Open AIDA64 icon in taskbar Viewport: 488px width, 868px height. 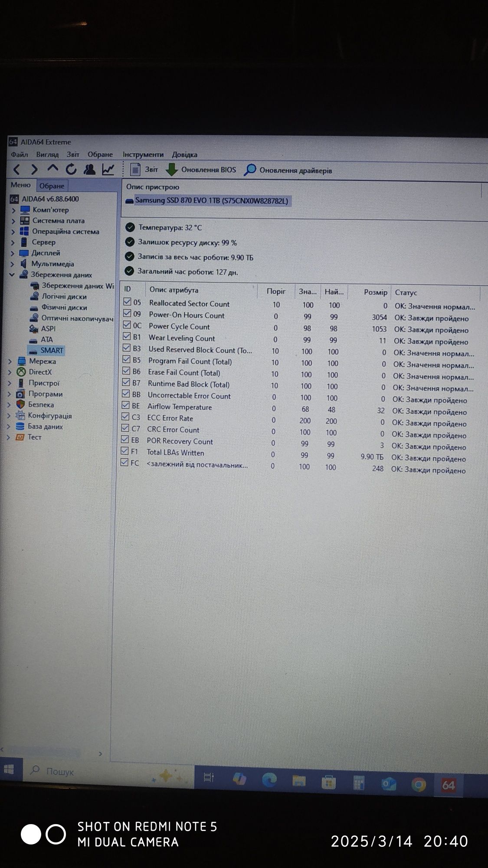tap(449, 785)
